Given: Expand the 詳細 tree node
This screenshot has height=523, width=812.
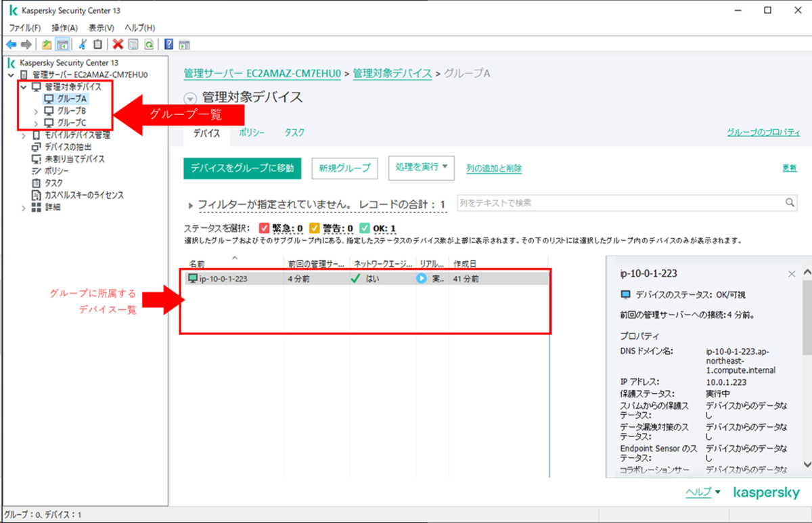Looking at the screenshot, I should [x=24, y=207].
